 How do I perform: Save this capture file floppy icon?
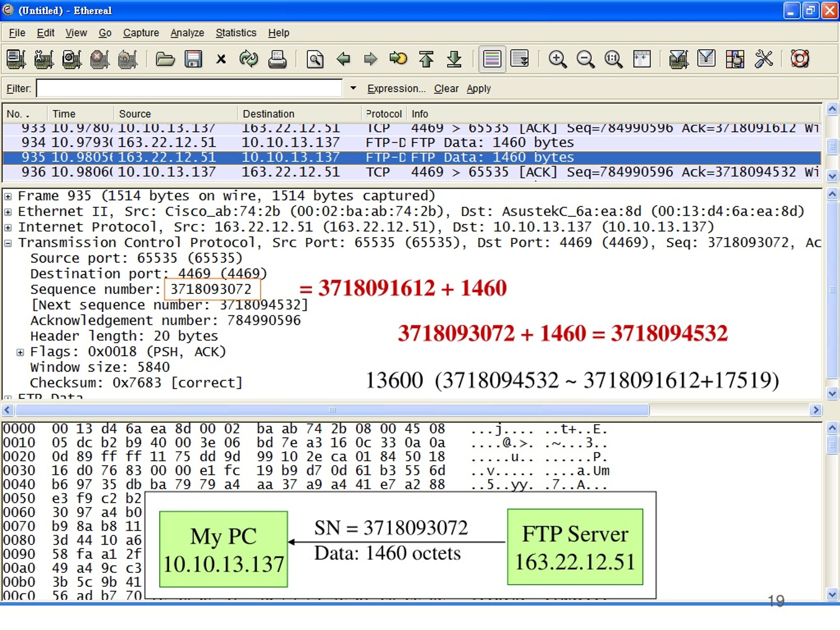click(193, 59)
